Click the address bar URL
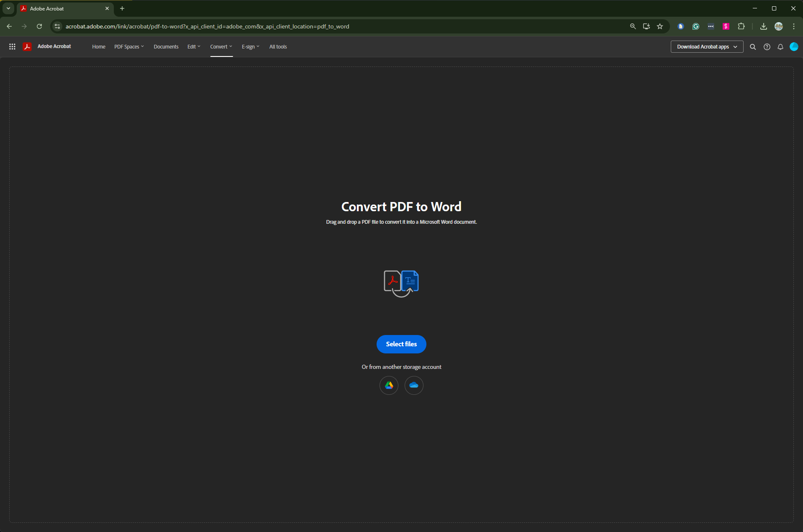The height and width of the screenshot is (532, 803). tap(207, 26)
